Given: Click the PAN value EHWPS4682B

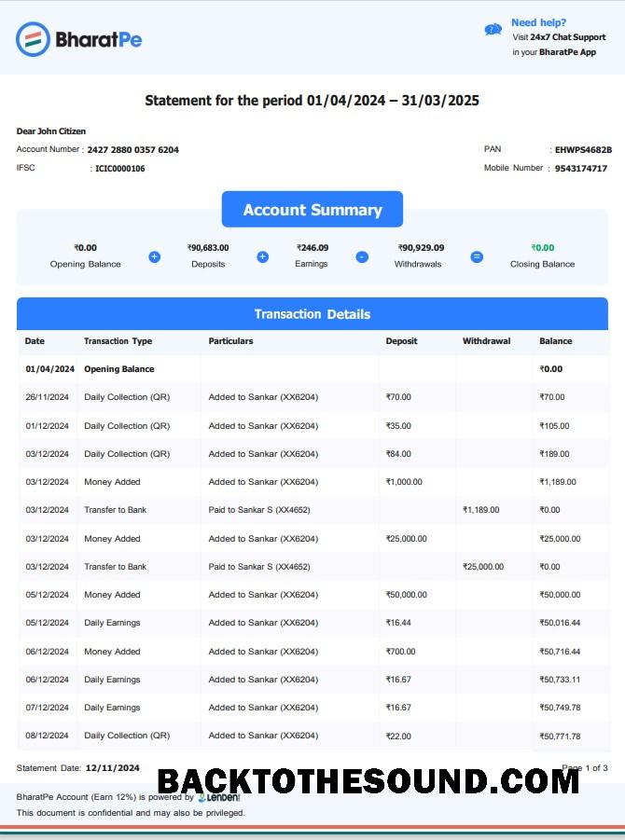Looking at the screenshot, I should coord(583,150).
